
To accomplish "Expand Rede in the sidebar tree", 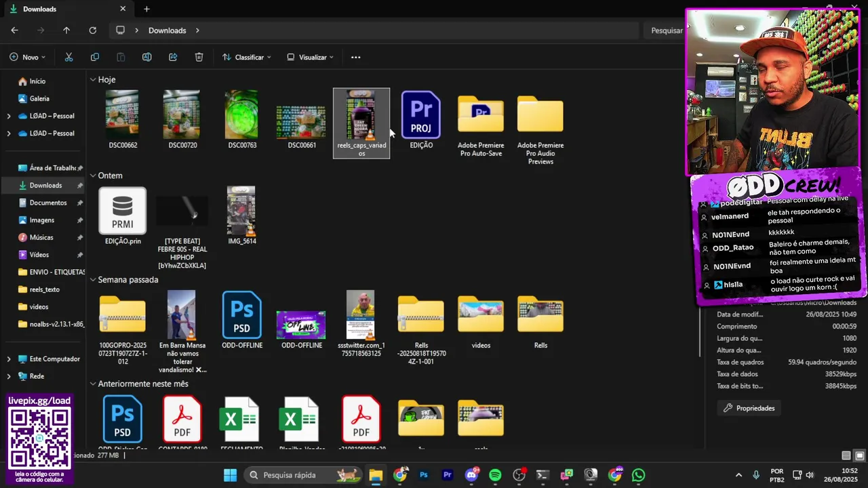I will [9, 376].
